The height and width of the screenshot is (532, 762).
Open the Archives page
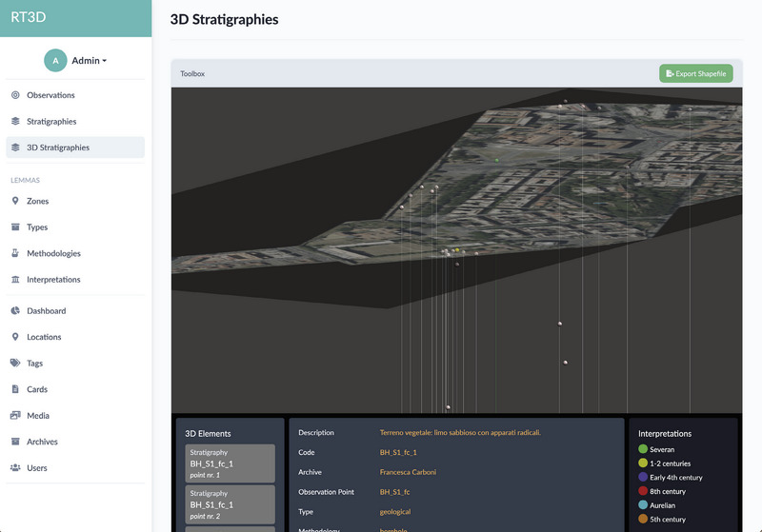coord(42,442)
